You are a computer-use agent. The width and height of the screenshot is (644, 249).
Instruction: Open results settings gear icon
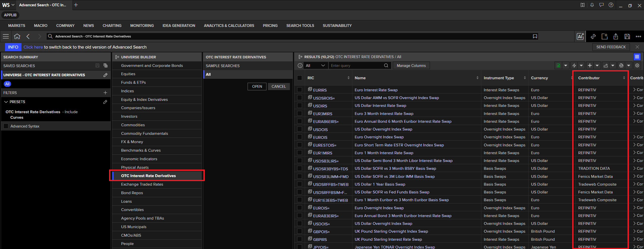pyautogui.click(x=637, y=66)
